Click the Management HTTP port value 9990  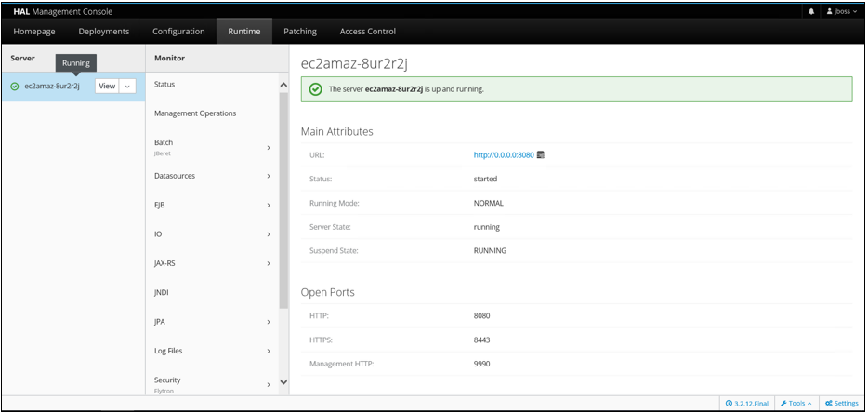(x=482, y=364)
